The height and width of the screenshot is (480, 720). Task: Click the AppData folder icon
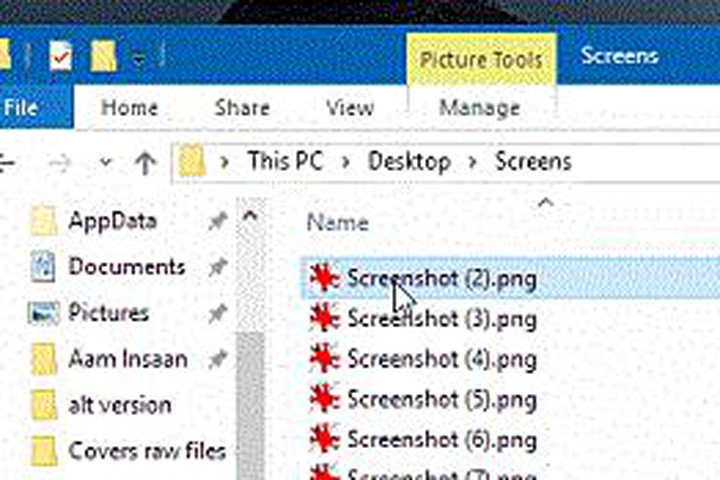point(44,221)
